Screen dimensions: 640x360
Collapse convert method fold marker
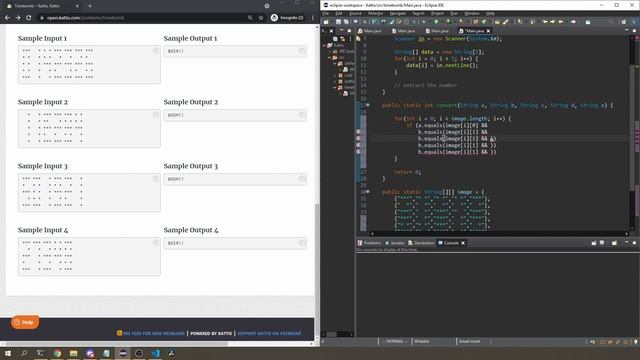click(x=368, y=105)
